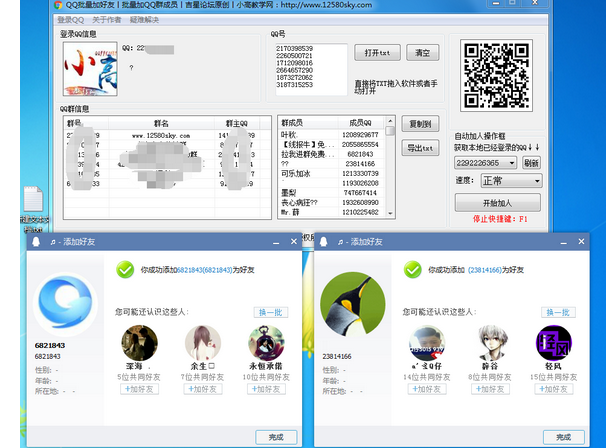Open penguin avatar 23814166 in right dialog

353,304
